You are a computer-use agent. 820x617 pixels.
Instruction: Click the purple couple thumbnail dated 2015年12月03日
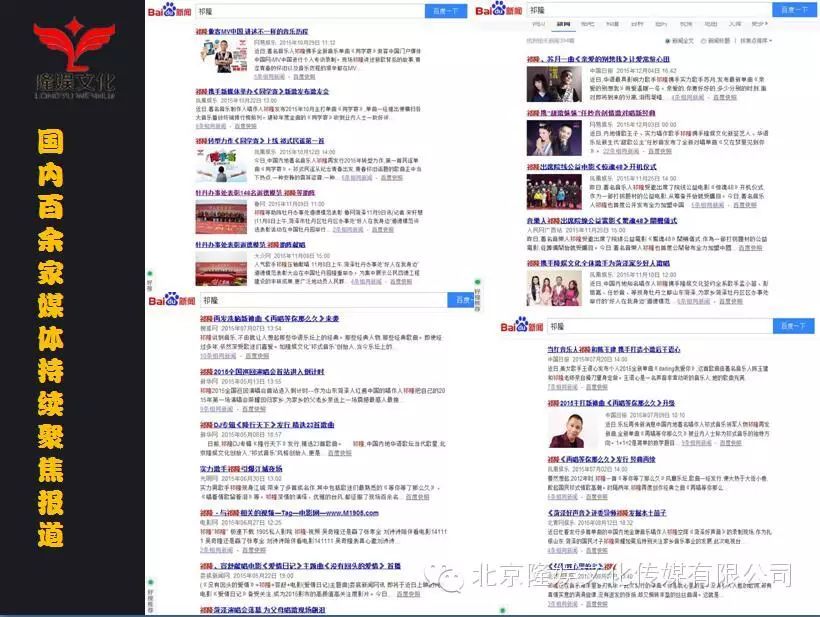click(x=554, y=138)
